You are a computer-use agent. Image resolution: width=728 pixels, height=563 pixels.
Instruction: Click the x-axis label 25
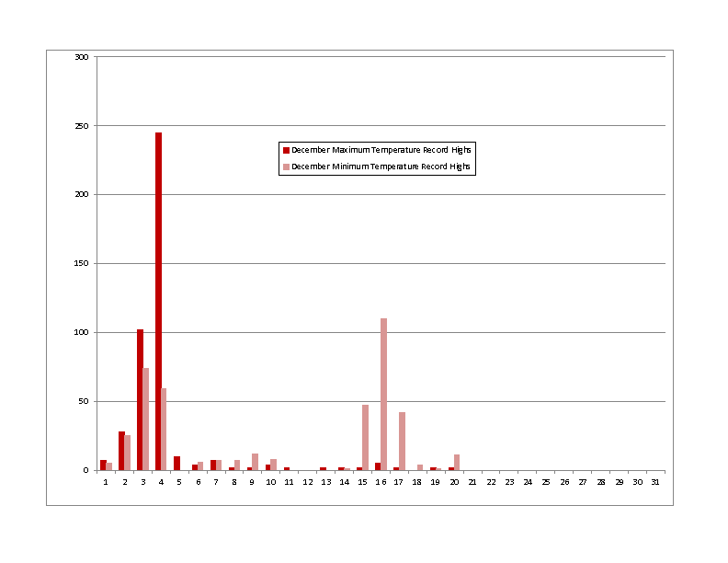546,482
